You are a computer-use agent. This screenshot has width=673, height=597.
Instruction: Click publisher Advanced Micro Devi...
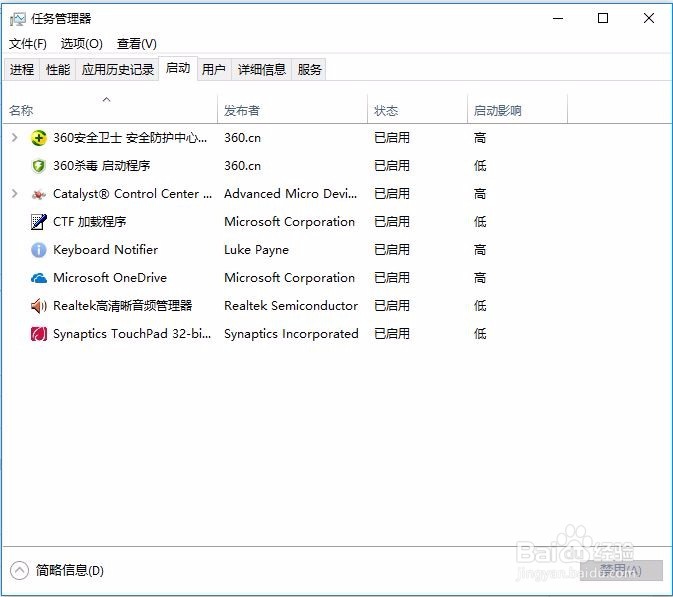click(x=291, y=194)
